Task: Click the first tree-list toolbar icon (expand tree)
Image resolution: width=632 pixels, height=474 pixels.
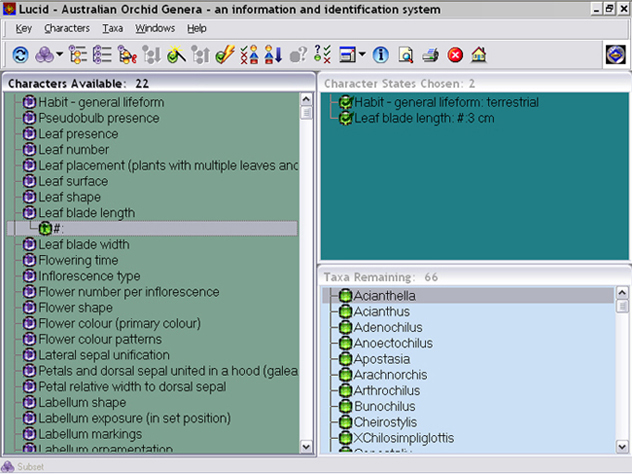Action: [78, 54]
